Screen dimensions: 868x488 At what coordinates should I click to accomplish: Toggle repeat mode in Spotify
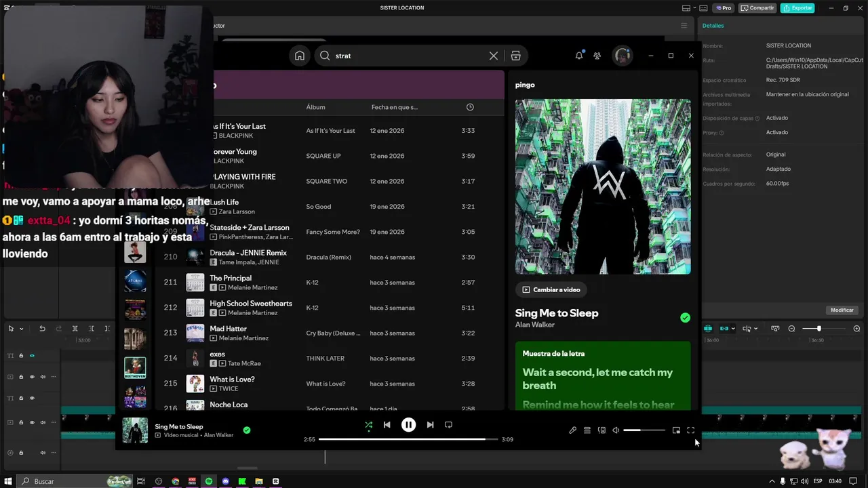click(x=448, y=425)
